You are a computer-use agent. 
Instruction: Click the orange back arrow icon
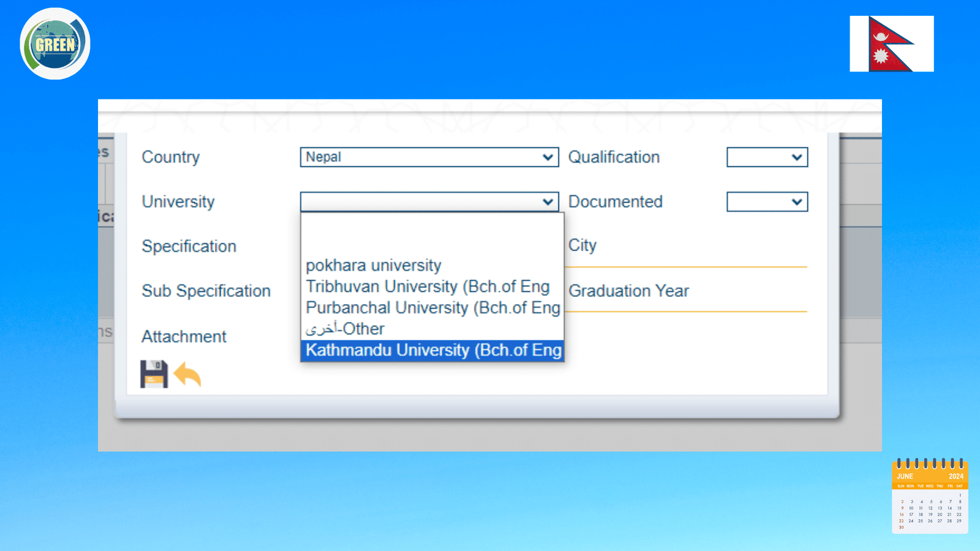[x=187, y=374]
